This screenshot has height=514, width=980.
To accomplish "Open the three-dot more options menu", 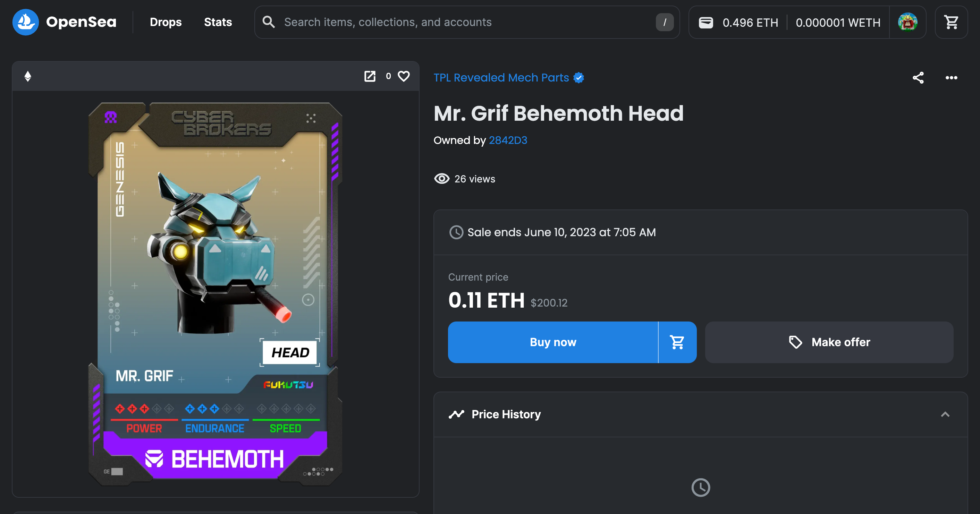I will click(951, 78).
